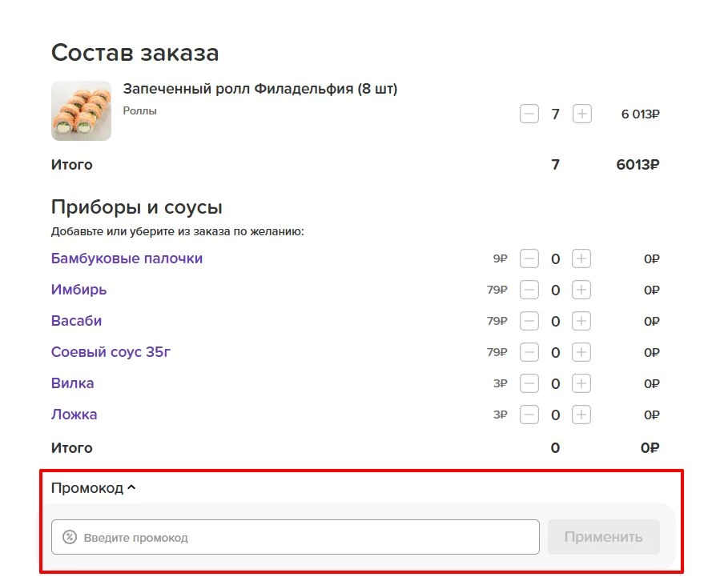This screenshot has height=585, width=728.
Task: Add Васаби with the plus icon
Action: [x=581, y=322]
